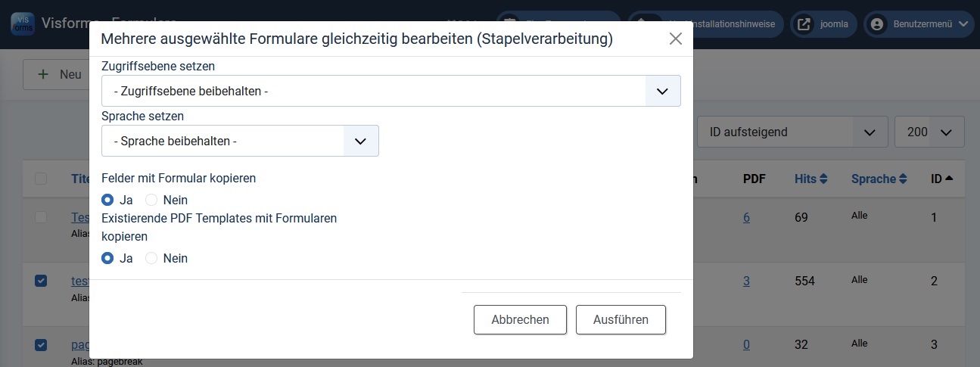Screen dimensions: 980x367
Task: Select Ja for Felder mit Formular kopieren
Action: tap(107, 200)
